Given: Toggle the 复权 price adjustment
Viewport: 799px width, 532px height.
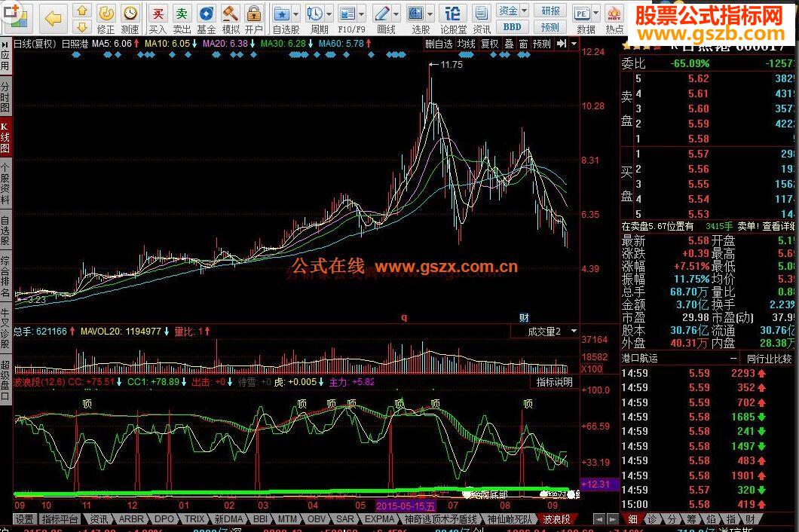Looking at the screenshot, I should point(489,44).
